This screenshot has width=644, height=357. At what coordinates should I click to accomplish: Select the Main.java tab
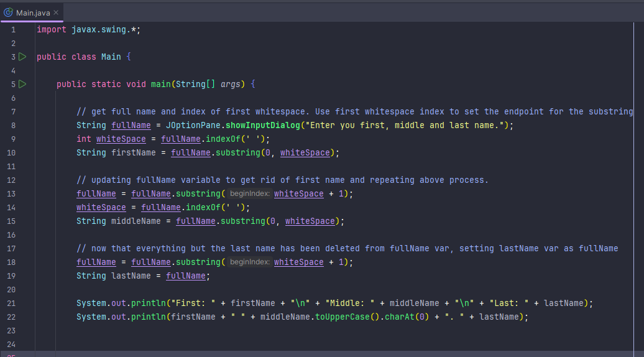tap(32, 12)
